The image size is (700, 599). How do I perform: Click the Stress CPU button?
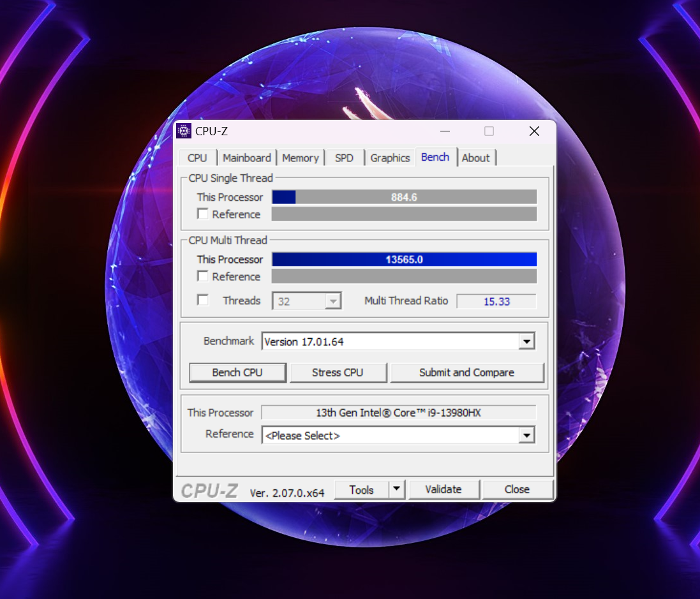click(338, 373)
